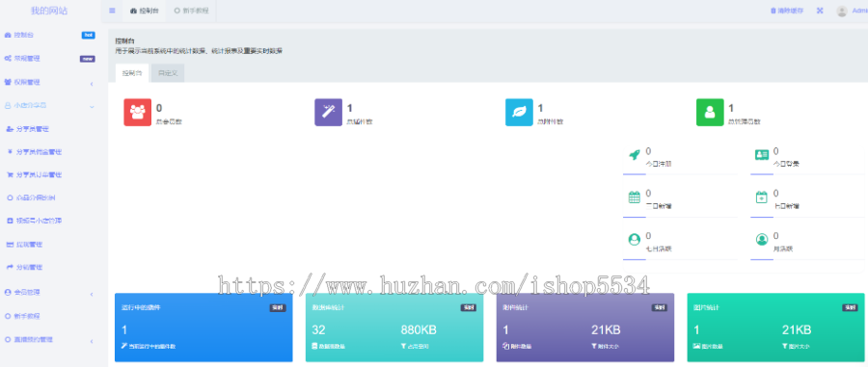The image size is (868, 367).
Task: Click the blue running-plugins card
Action: click(203, 328)
